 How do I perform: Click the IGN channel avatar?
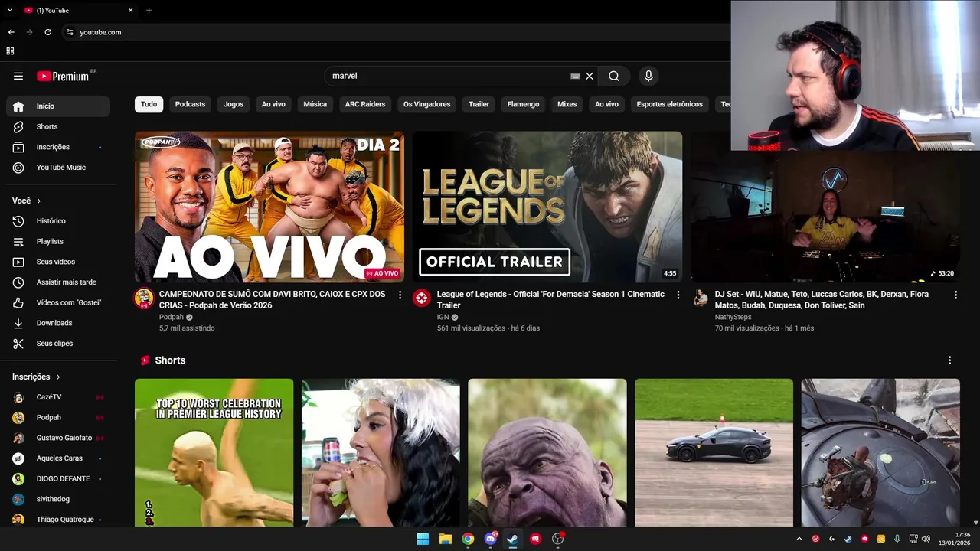(422, 298)
